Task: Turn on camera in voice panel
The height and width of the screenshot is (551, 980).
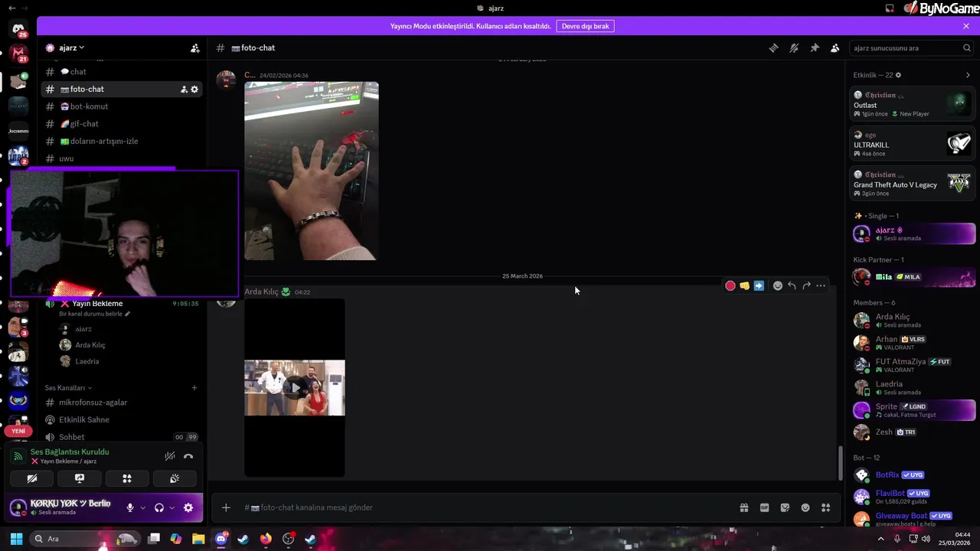Action: pos(32,479)
